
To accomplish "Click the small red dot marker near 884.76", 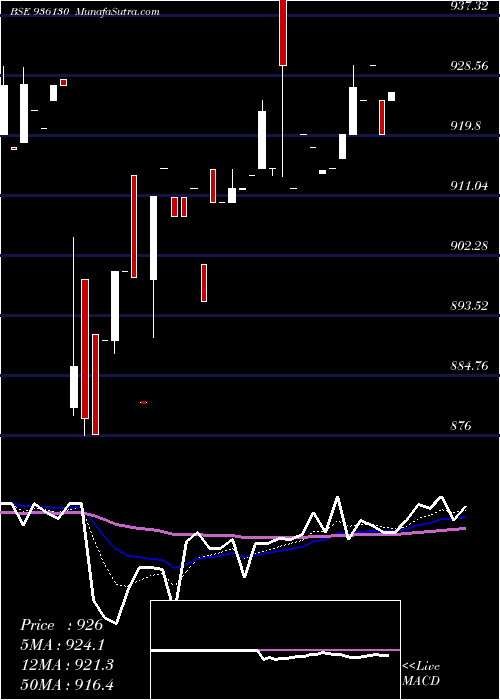I will (143, 402).
